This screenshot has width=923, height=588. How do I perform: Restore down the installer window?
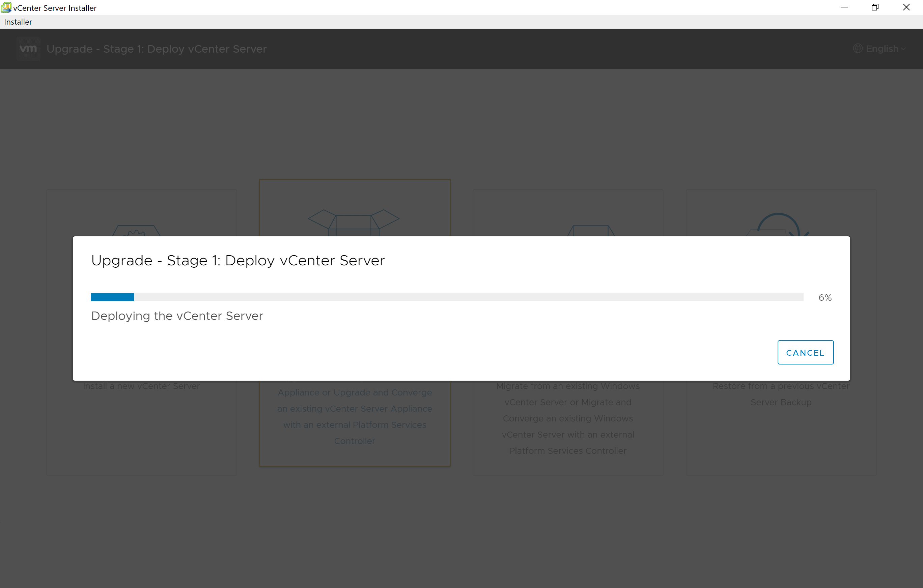[875, 7]
